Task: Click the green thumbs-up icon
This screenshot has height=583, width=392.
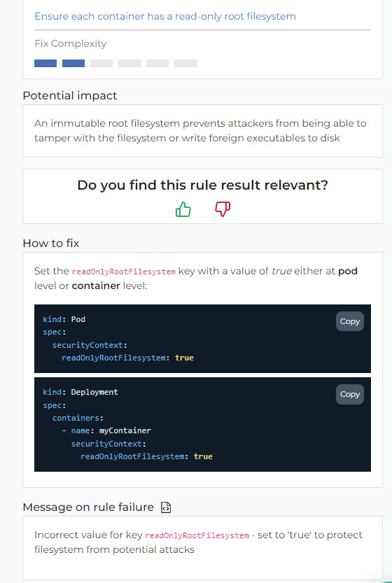Action: point(183,209)
